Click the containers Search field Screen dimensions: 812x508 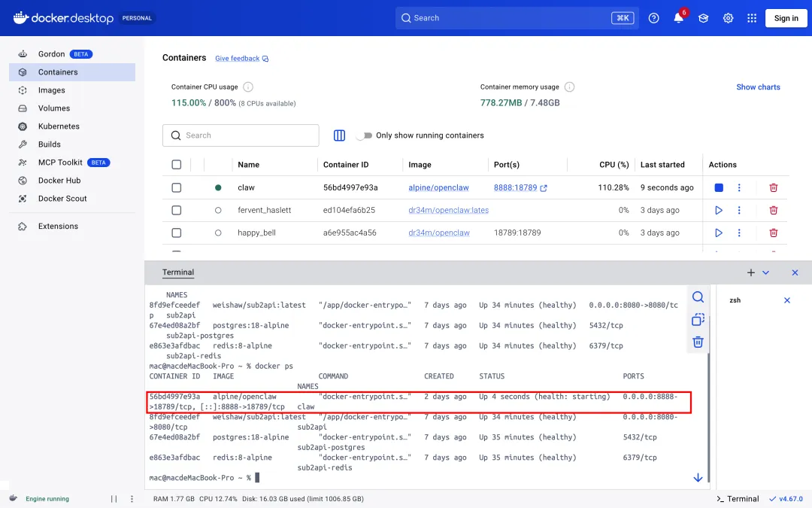[241, 135]
